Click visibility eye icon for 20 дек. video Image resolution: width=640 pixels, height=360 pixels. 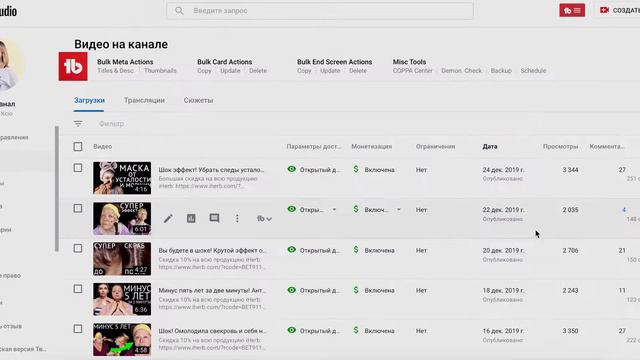(291, 250)
